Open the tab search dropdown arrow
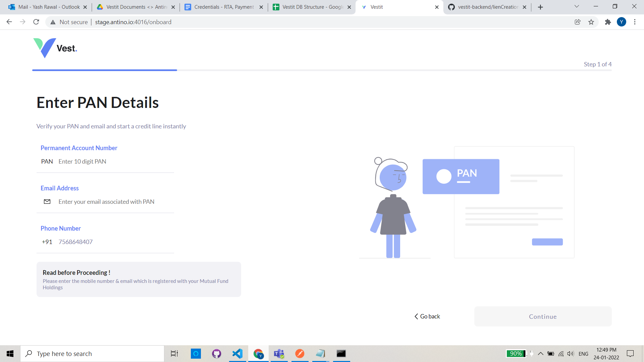 577,6
